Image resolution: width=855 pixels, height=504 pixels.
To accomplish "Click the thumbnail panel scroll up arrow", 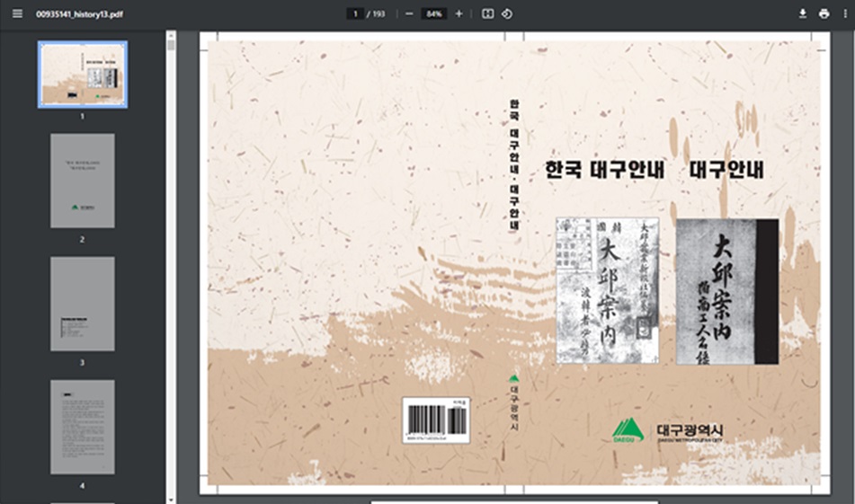I will (171, 39).
